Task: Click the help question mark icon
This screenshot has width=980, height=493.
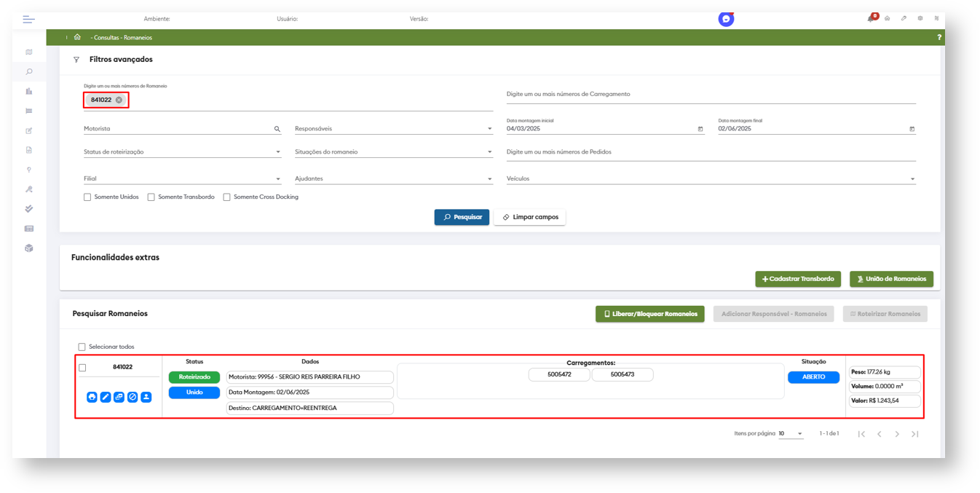Action: pyautogui.click(x=938, y=38)
